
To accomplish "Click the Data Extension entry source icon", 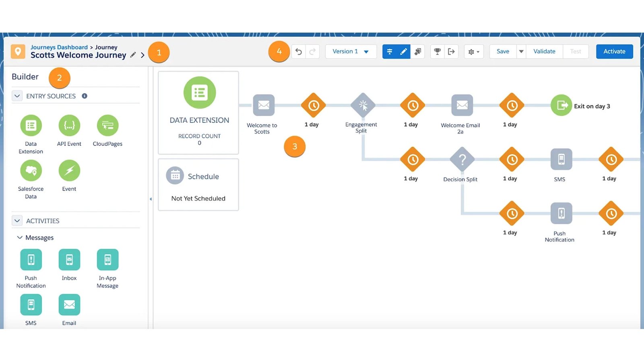I will [x=31, y=125].
